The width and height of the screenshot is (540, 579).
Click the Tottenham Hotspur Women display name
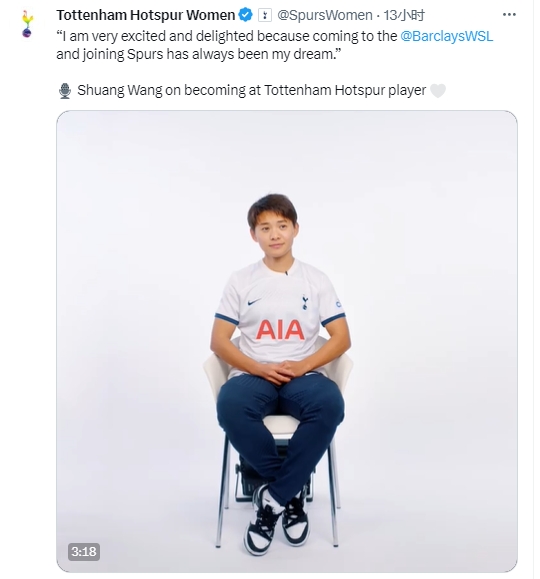coord(146,15)
